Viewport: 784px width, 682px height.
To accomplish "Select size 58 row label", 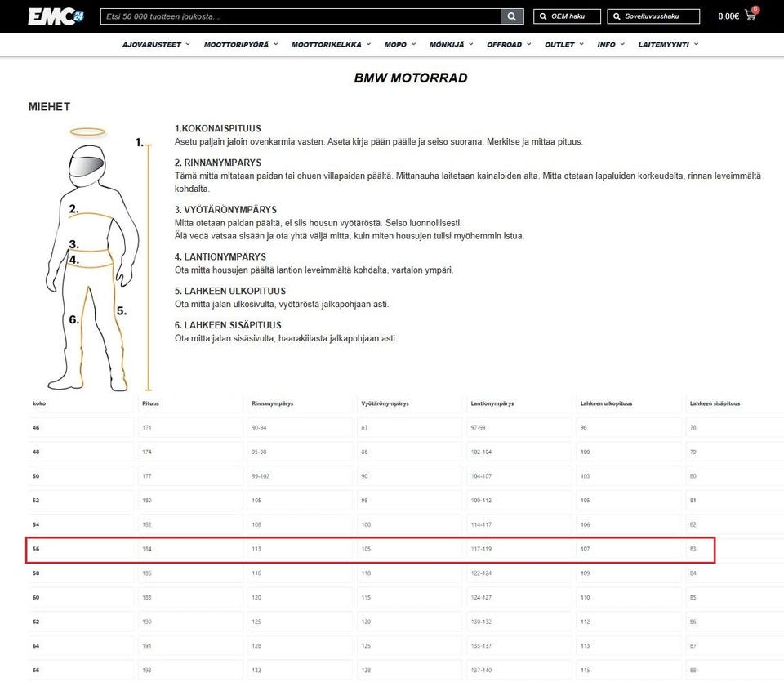I will coord(36,573).
